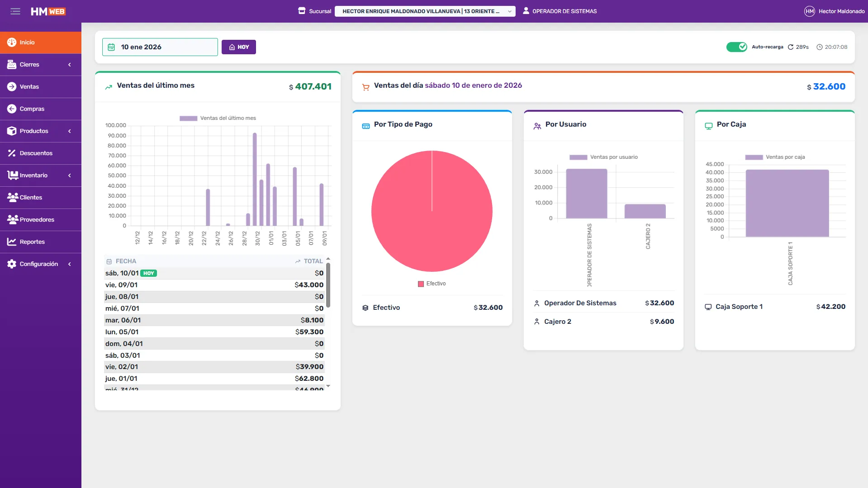Sort by the TOTAL column header

click(x=309, y=261)
